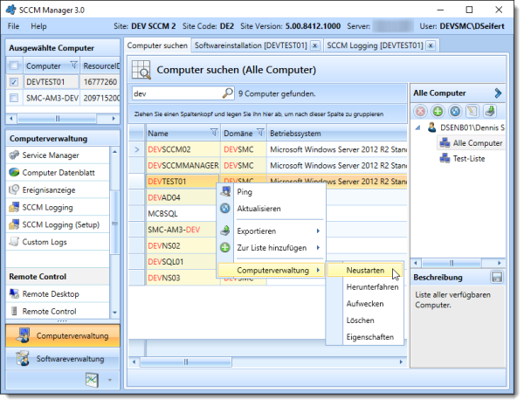Click down arrow of Computerverwaltung list scrollbar
Screen dimensions: 524x420
114,313
